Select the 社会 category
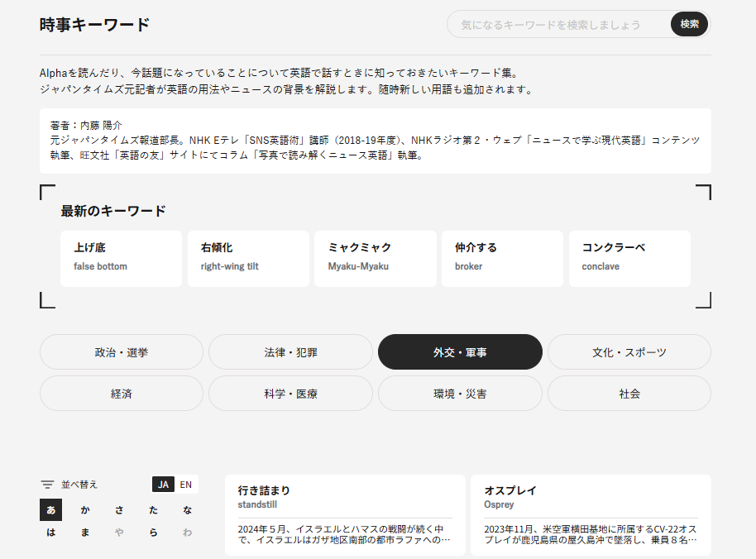The image size is (756, 559). (x=629, y=394)
